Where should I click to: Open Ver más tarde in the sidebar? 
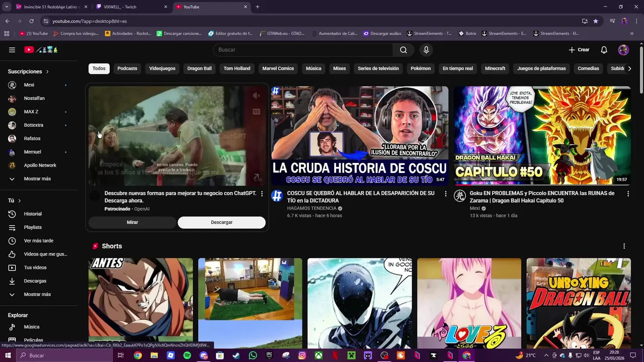click(38, 241)
